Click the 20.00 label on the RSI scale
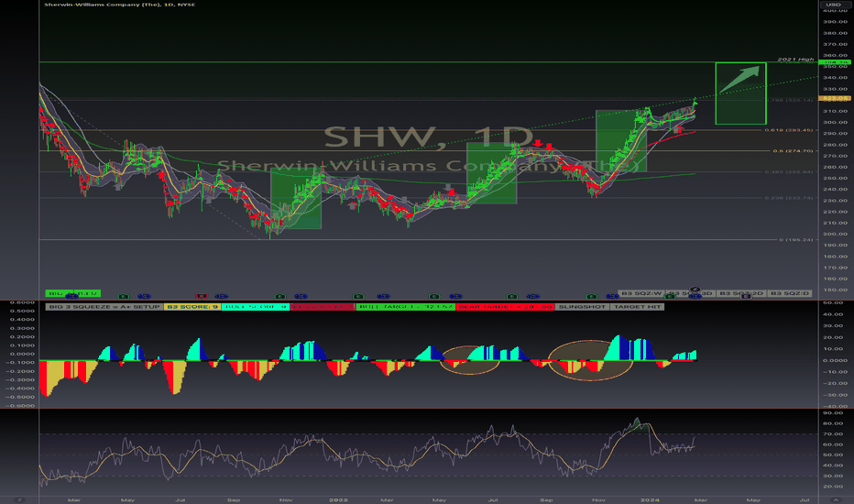 pyautogui.click(x=833, y=486)
